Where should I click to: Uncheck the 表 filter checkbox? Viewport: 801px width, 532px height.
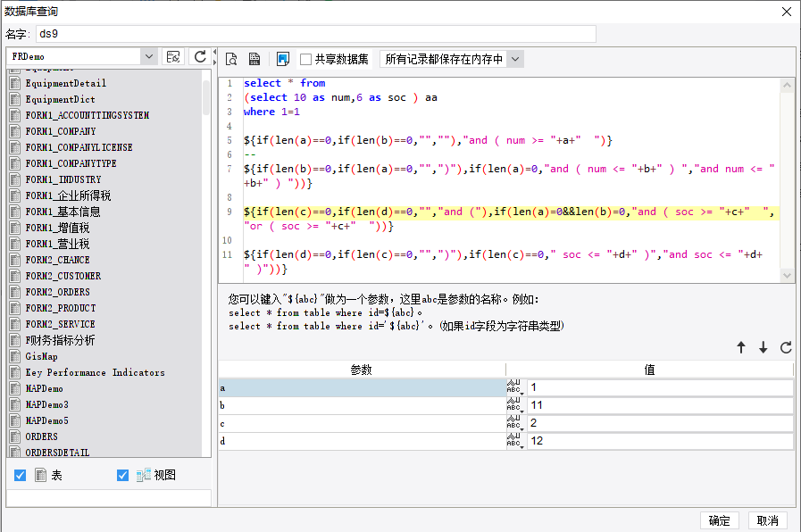20,476
